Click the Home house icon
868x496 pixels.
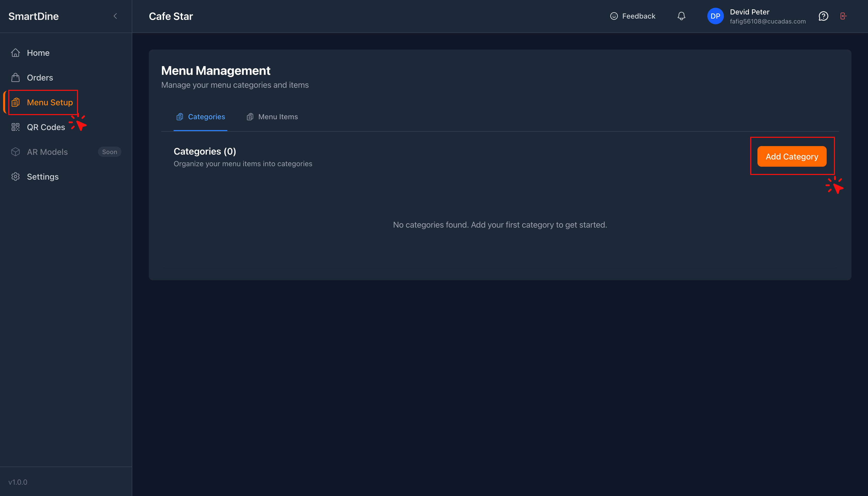[15, 53]
